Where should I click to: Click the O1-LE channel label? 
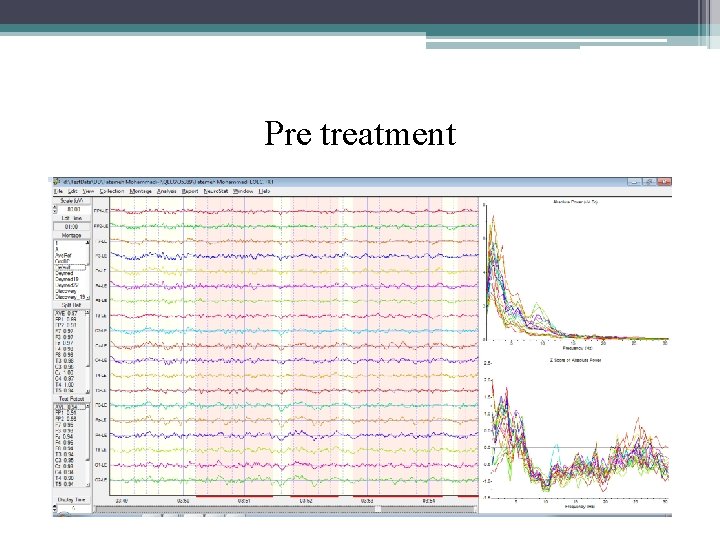[101, 465]
